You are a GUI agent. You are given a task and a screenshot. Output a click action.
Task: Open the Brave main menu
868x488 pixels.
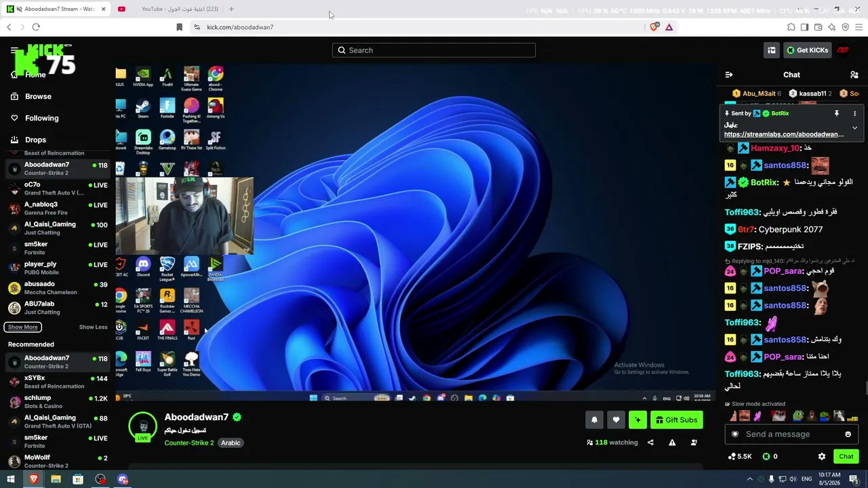click(x=859, y=27)
